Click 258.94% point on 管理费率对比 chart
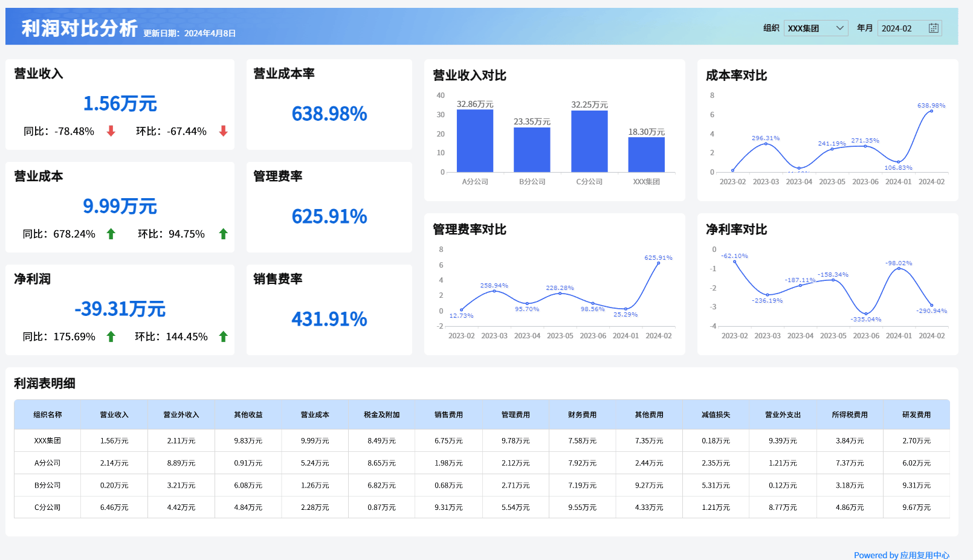973x560 pixels. pos(494,291)
